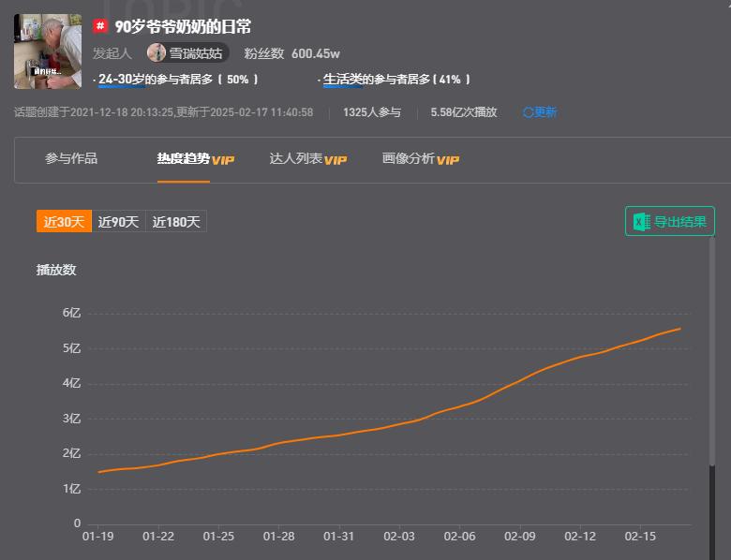Click the red hashtag topic icon
The image size is (731, 560).
(x=101, y=26)
